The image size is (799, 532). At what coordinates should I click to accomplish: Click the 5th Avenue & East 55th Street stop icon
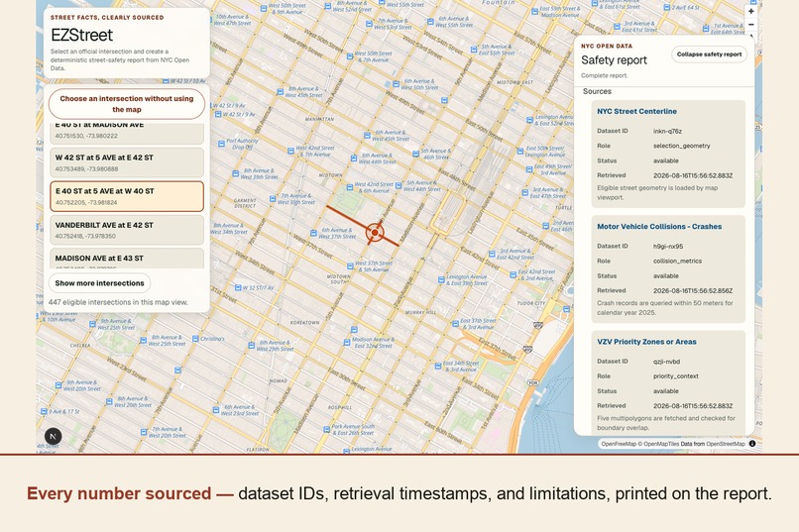(x=474, y=50)
